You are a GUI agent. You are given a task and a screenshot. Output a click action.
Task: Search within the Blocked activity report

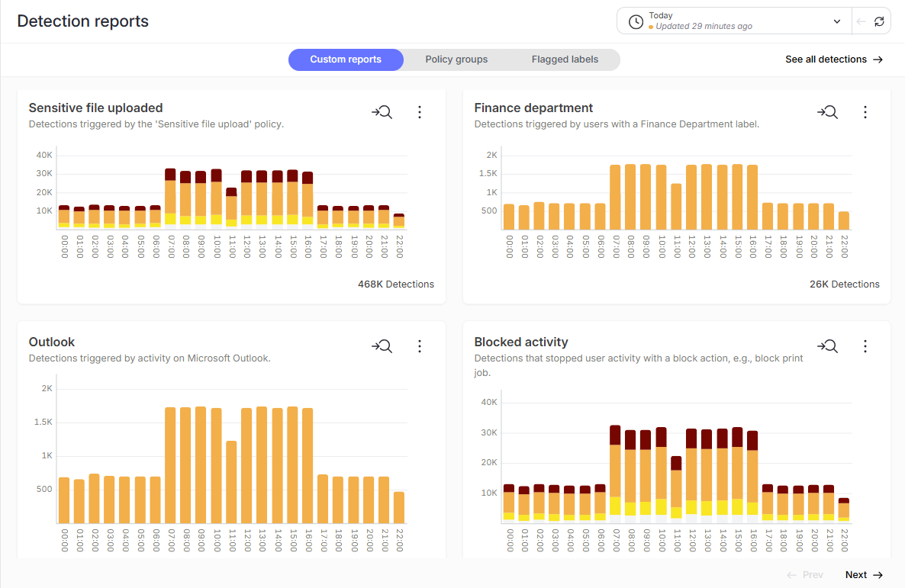pyautogui.click(x=828, y=345)
